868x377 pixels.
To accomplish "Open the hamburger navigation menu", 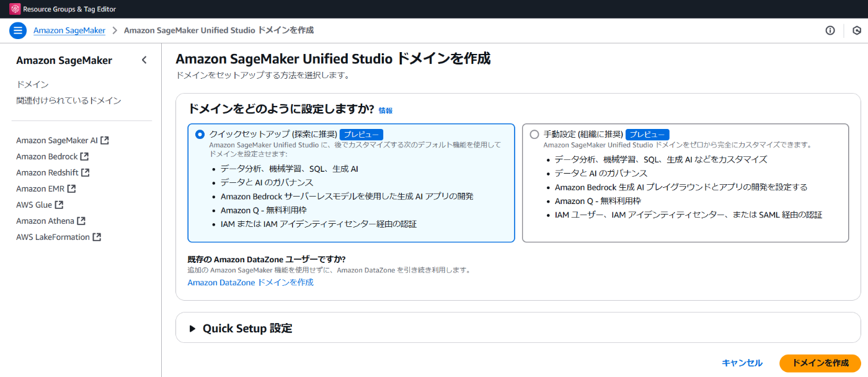I will tap(18, 30).
